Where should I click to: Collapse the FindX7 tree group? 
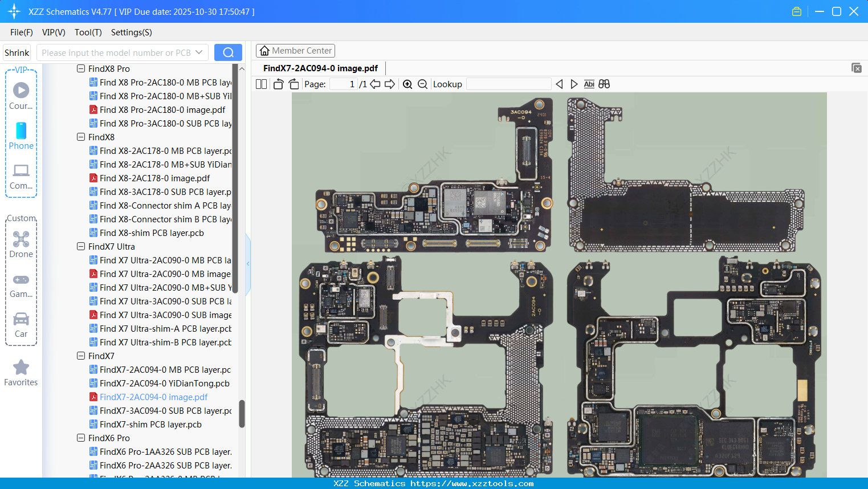click(x=81, y=356)
